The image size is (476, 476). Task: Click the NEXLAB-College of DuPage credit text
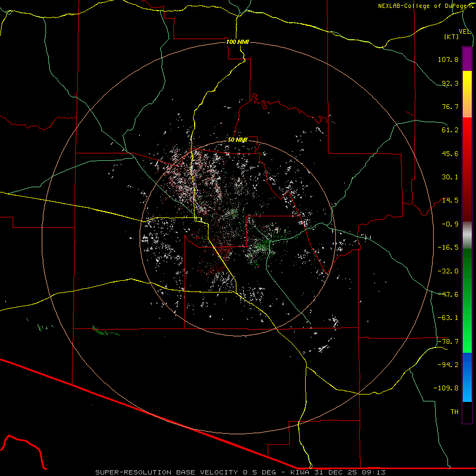[425, 6]
